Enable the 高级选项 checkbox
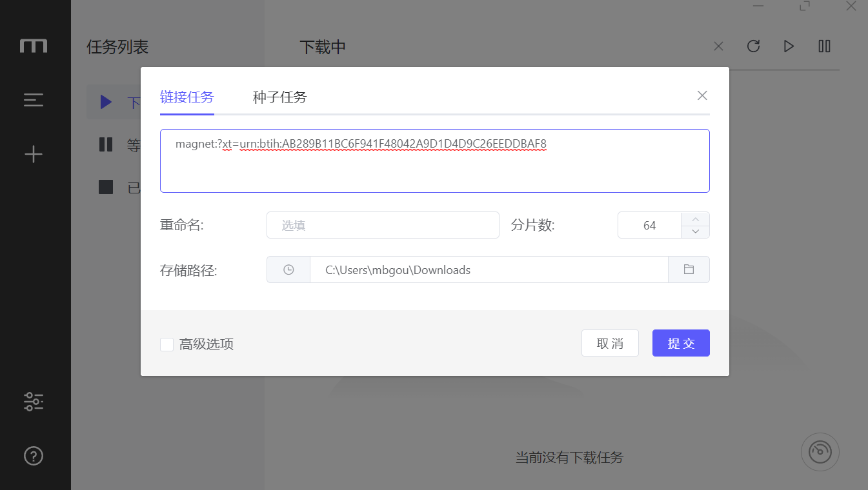Screen dimensions: 868x490 (167, 344)
